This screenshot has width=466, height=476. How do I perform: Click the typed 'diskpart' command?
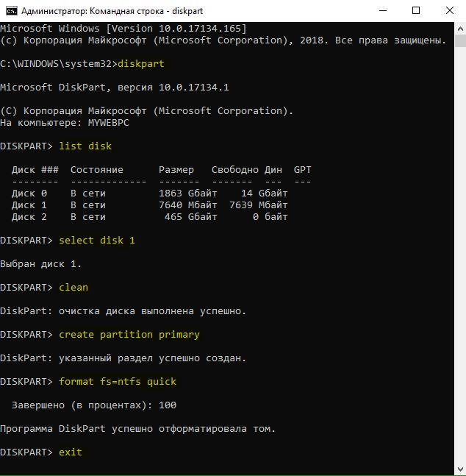tap(141, 64)
